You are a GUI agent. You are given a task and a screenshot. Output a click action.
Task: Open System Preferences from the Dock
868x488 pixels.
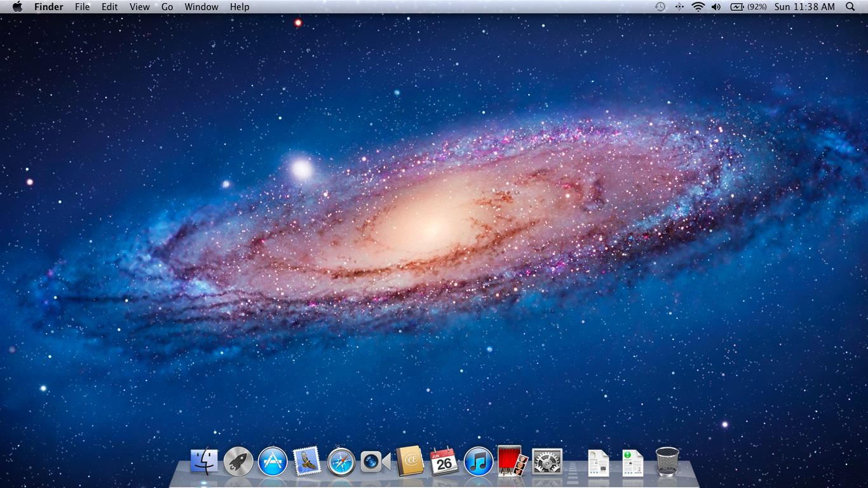click(547, 461)
